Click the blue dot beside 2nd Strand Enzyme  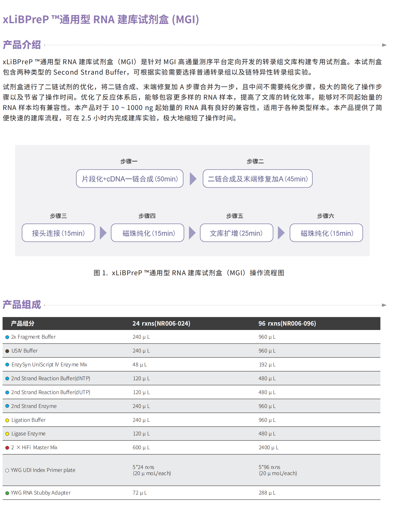(x=7, y=406)
